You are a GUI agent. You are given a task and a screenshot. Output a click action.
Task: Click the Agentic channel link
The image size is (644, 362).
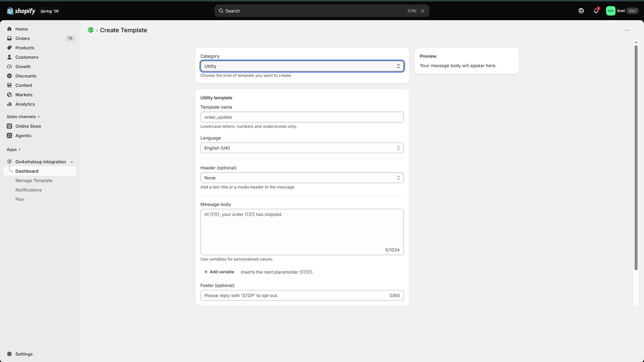tap(23, 136)
